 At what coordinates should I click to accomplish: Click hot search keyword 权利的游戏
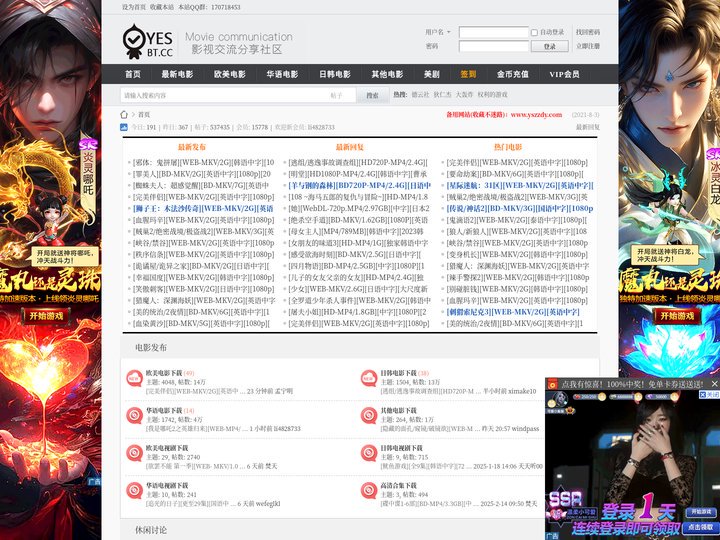[x=492, y=95]
